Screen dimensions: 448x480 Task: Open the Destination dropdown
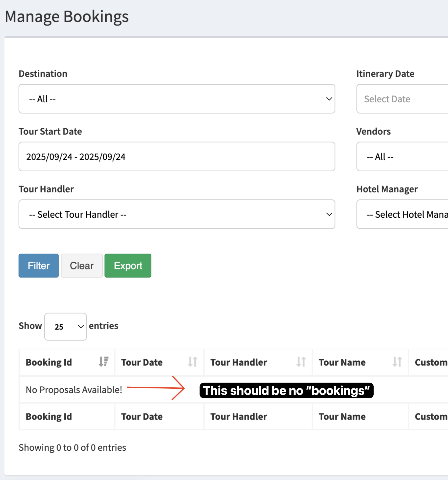pyautogui.click(x=177, y=99)
